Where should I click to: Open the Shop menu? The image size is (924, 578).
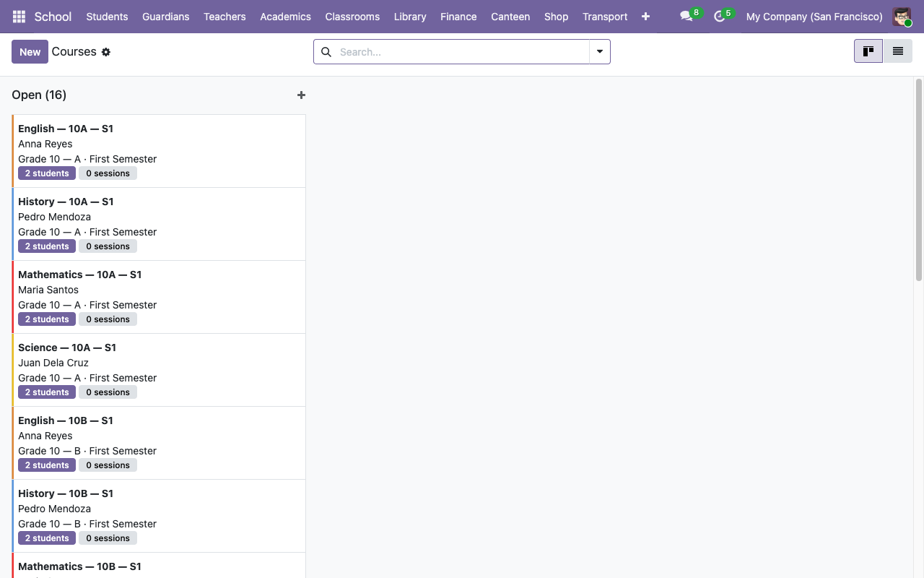tap(556, 17)
